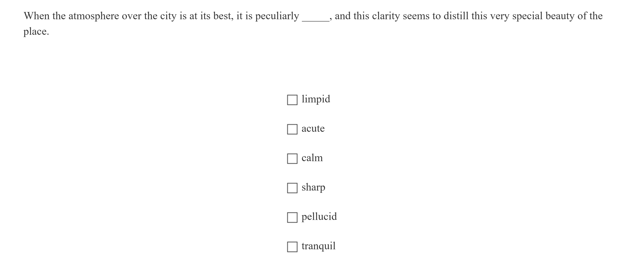Click the answer text 'calm'

click(x=312, y=158)
